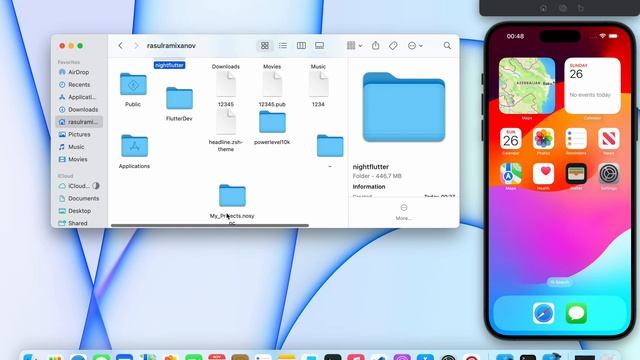Click the simulator Home button in its toolbar
This screenshot has width=640, height=360.
point(543,8)
